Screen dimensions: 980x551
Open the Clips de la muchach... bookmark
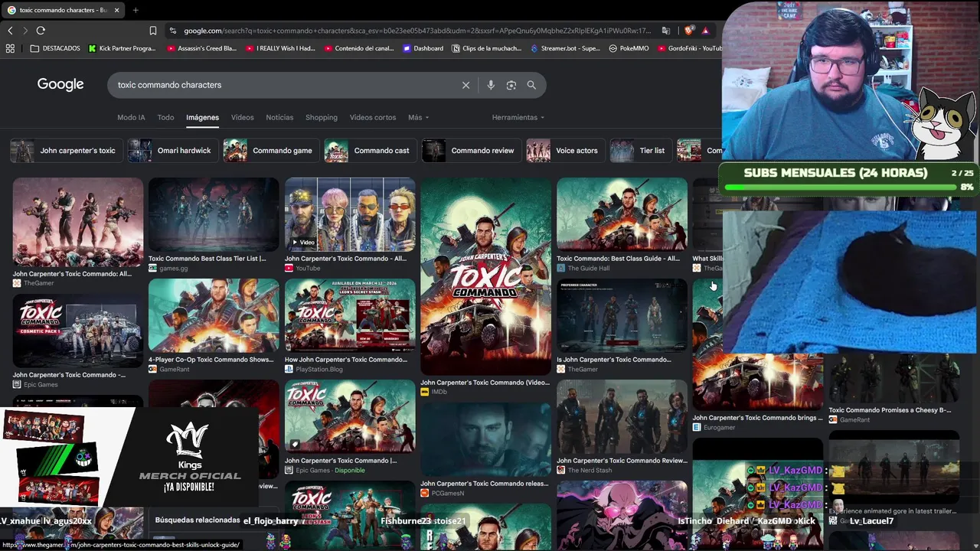[486, 48]
